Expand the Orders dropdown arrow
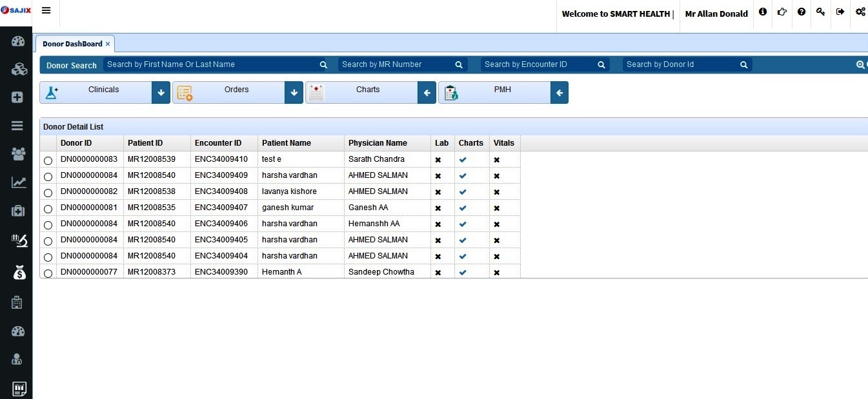Viewport: 868px width, 399px height. click(x=294, y=93)
